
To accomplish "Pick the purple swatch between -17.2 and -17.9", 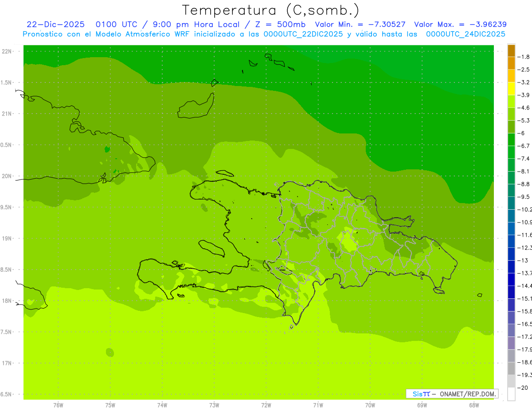I will click(511, 343).
